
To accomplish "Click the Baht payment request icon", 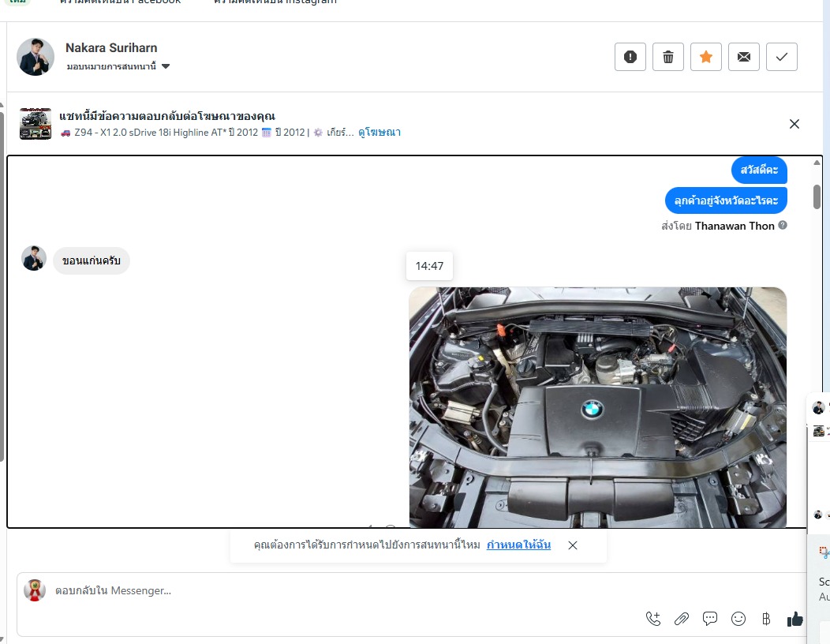I will click(766, 619).
